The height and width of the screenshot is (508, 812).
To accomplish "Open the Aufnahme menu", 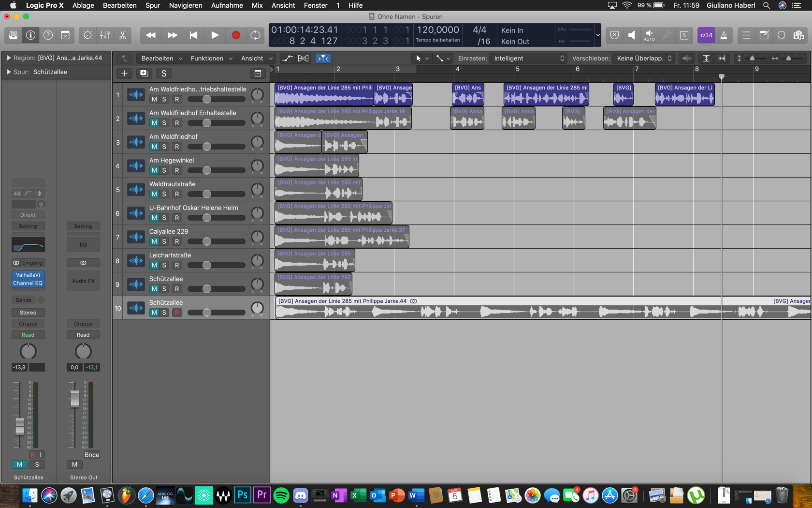I will tap(227, 5).
